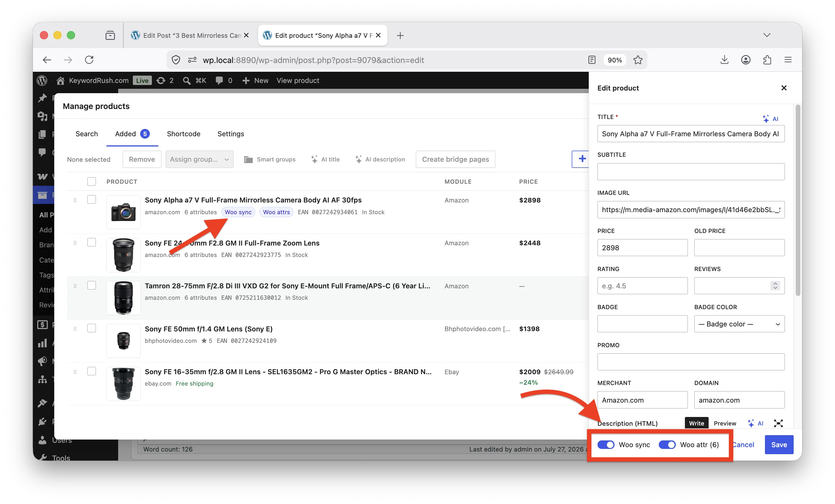Click the Edit product panel scrollbar
The height and width of the screenshot is (504, 835).
pos(798,200)
